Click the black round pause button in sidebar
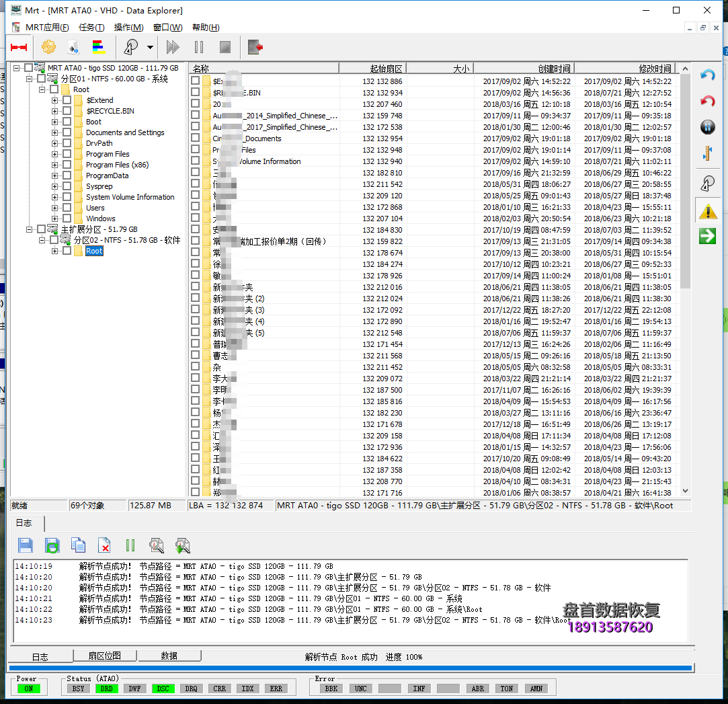This screenshot has height=704, width=728. (707, 127)
